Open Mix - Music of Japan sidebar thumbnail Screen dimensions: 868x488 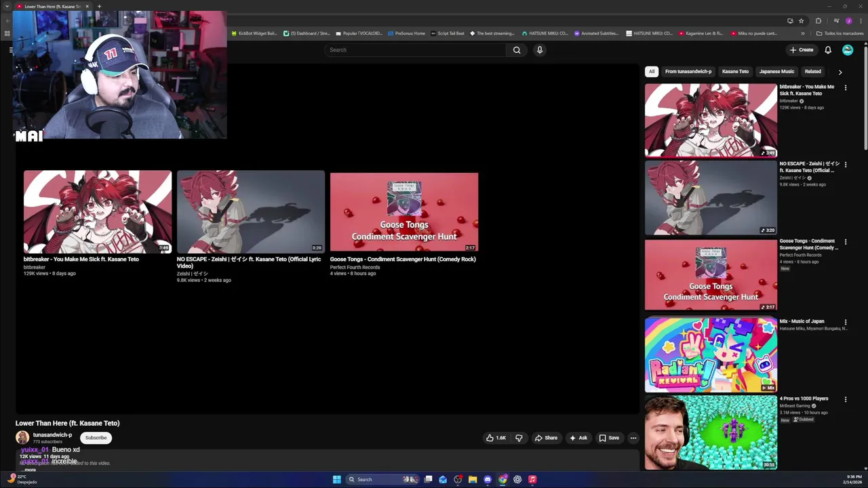711,355
